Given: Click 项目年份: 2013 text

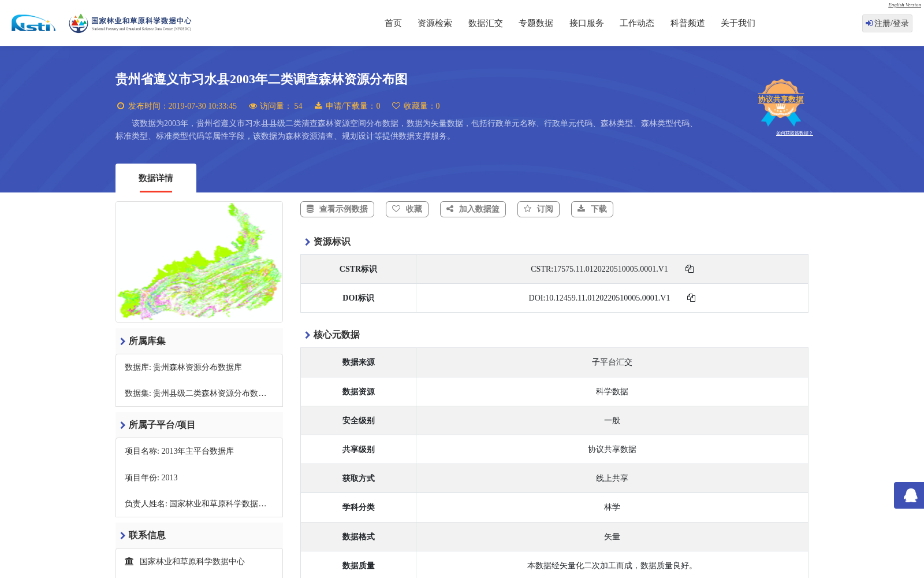Looking at the screenshot, I should [151, 477].
